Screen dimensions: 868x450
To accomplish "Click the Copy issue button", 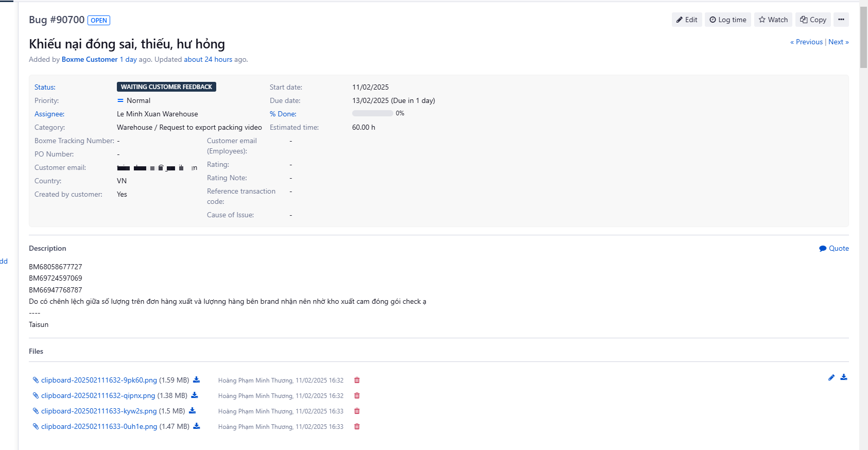I will [813, 20].
